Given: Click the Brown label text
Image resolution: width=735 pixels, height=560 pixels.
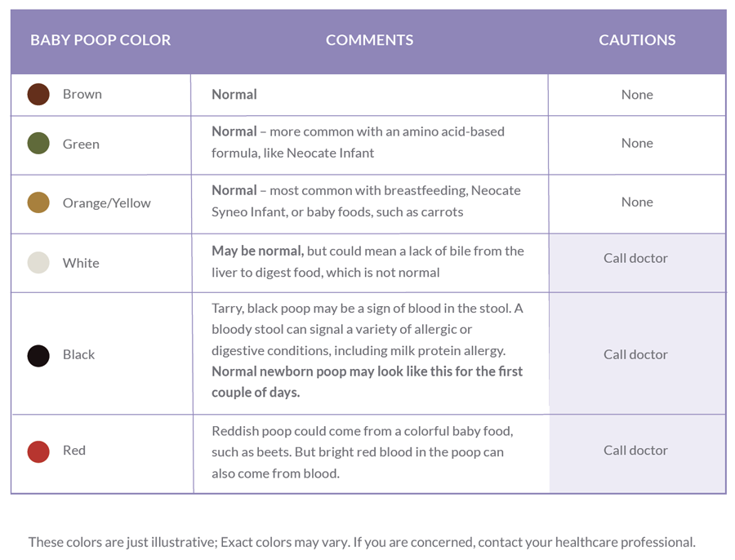Looking at the screenshot, I should point(82,94).
